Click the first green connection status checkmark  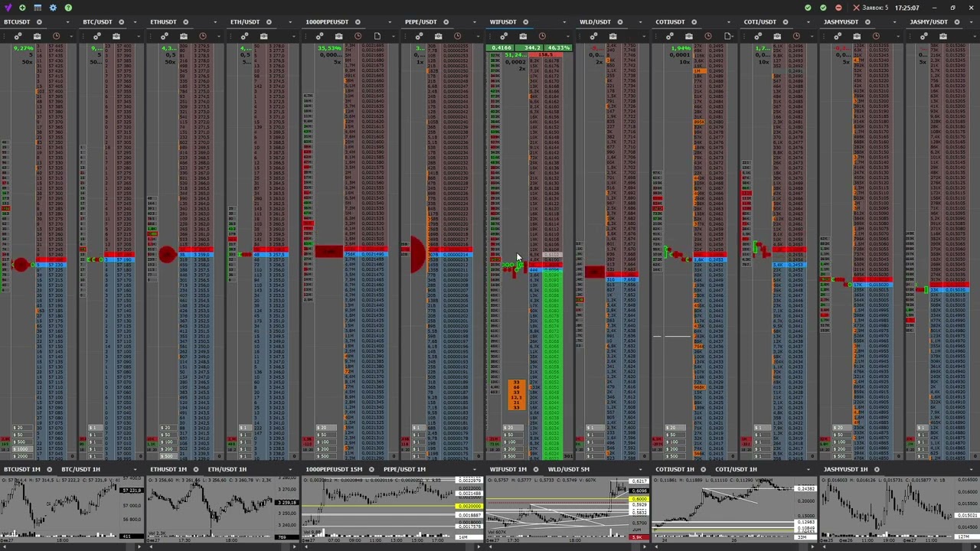coord(808,8)
